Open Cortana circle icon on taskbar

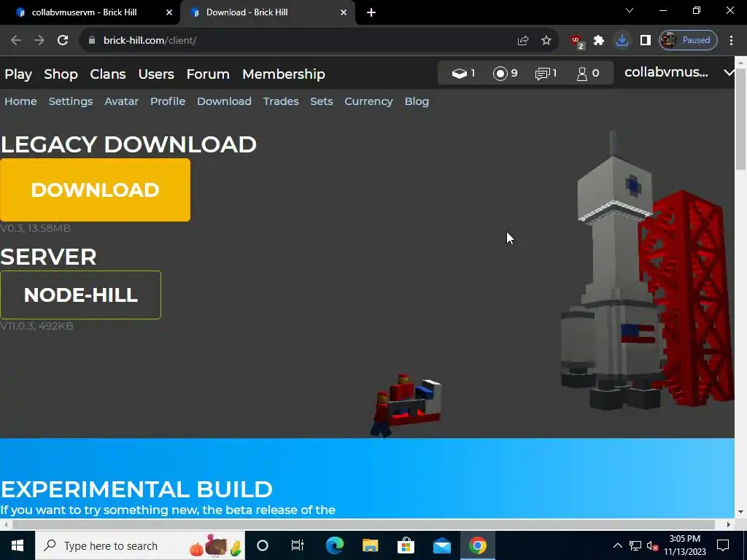(263, 545)
